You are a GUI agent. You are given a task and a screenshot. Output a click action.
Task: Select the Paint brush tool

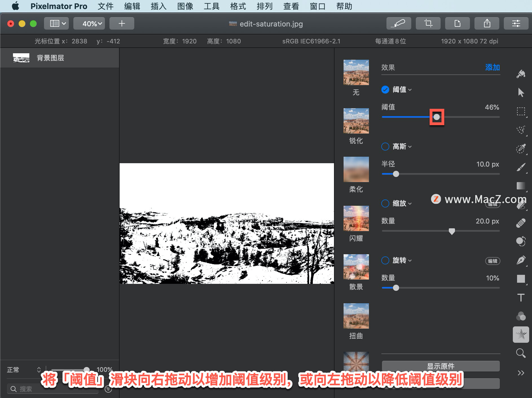tap(521, 167)
